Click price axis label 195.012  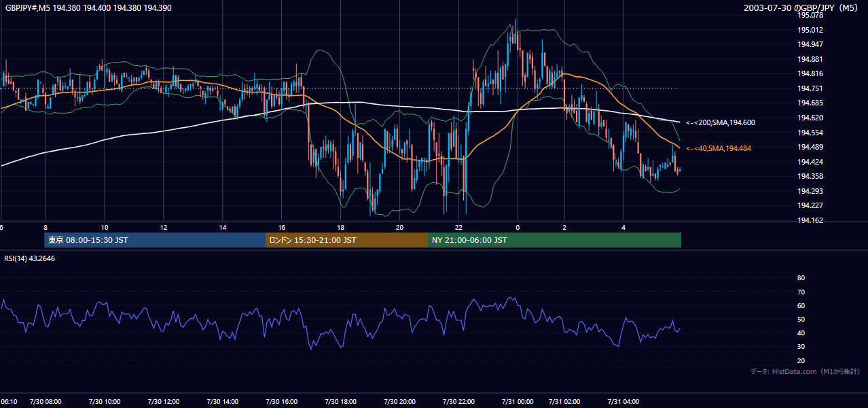point(810,30)
